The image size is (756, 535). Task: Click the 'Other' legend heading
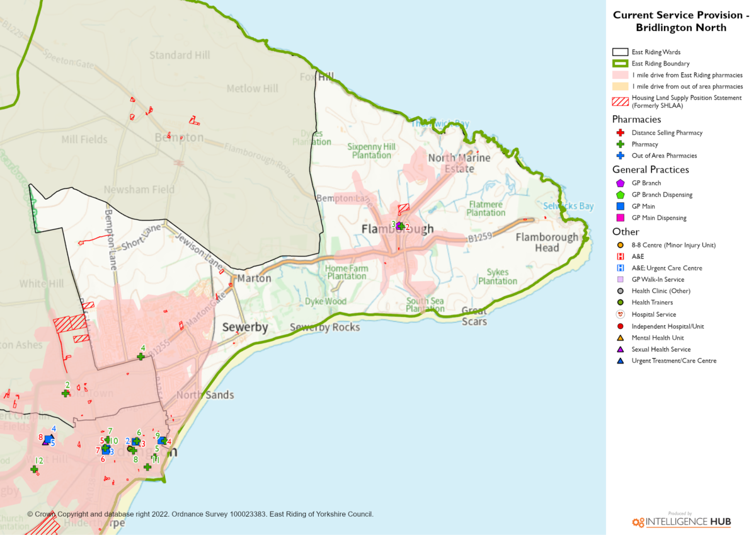(626, 231)
